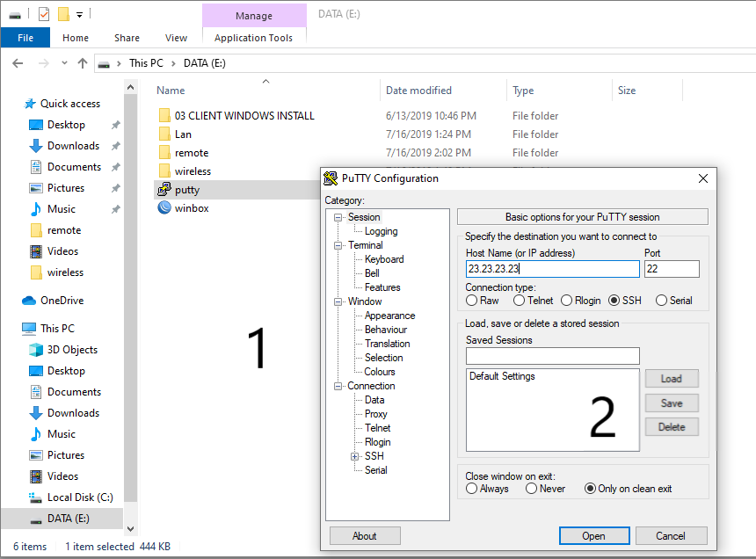Click the Cancel button in PuTTY
Viewport: 756px width, 559px height.
click(x=671, y=536)
